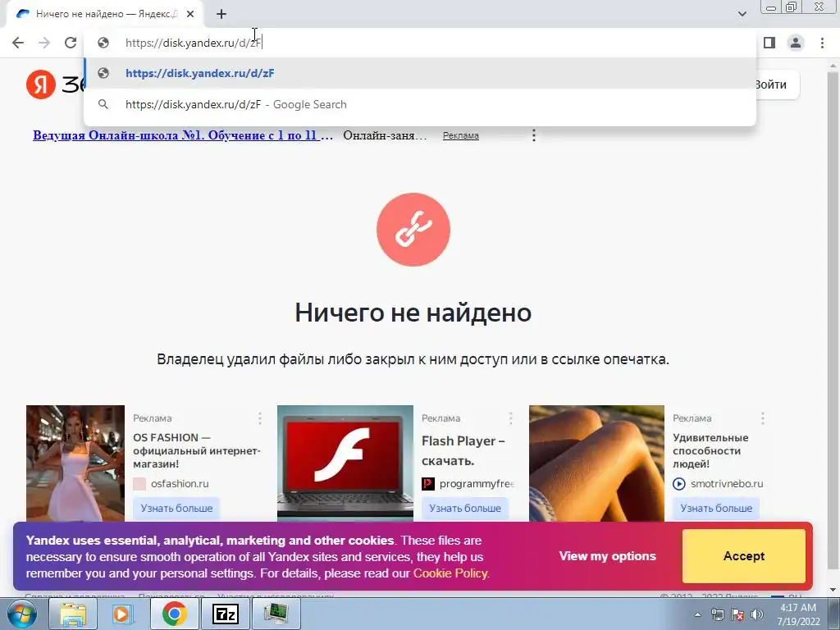
Task: Open the OS FASHION ad thumbnail image
Action: click(75, 463)
